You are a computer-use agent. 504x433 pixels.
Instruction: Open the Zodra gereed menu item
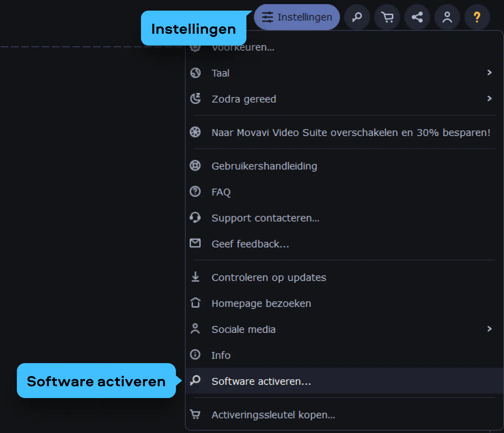click(x=344, y=99)
